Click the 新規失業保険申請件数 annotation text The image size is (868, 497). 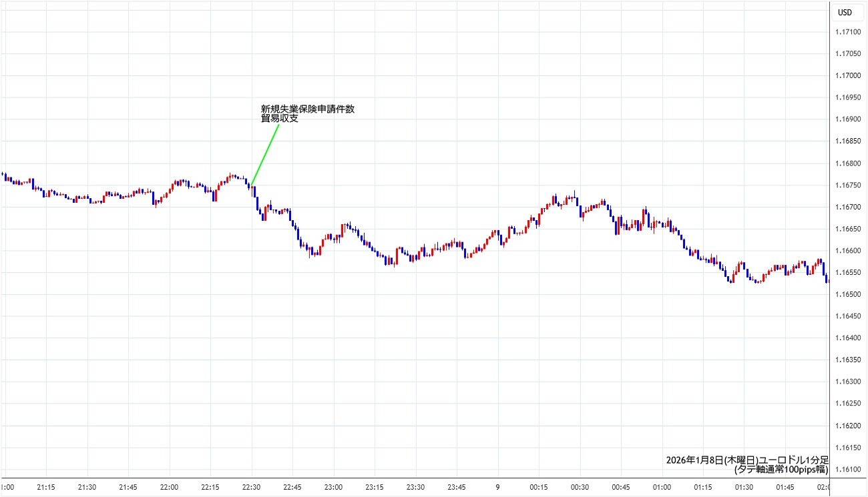(x=307, y=109)
